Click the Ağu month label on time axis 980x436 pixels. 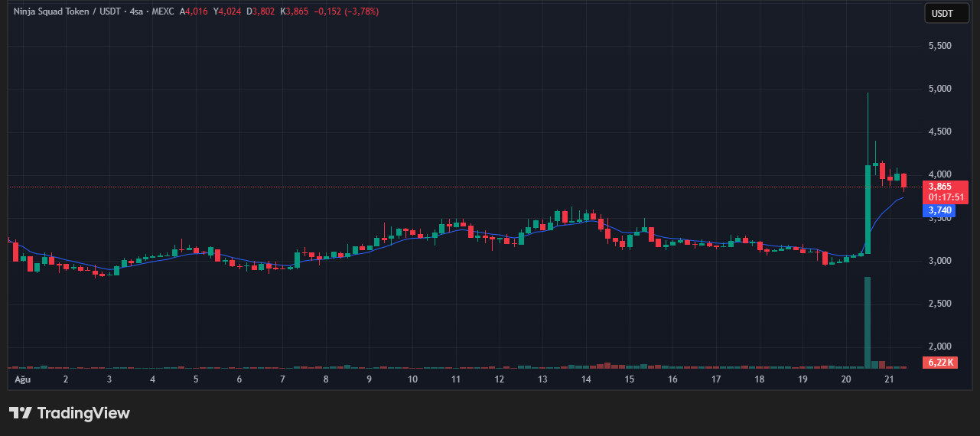(22, 379)
